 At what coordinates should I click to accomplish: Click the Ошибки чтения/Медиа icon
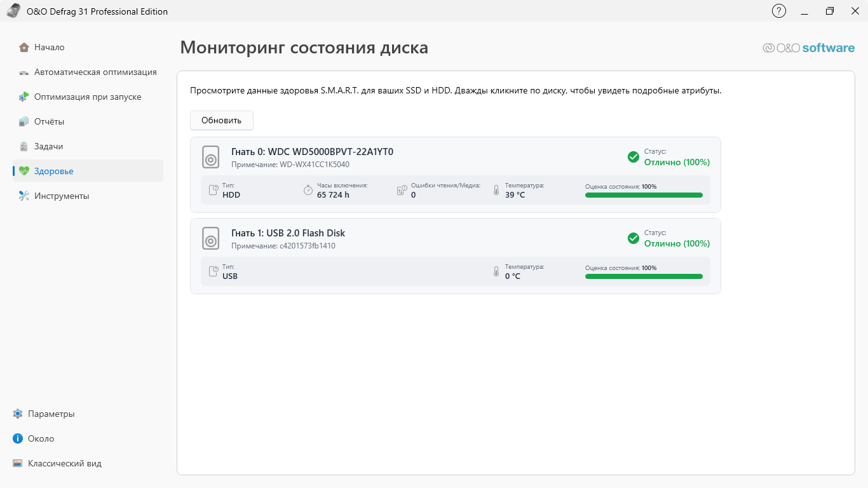coord(402,190)
